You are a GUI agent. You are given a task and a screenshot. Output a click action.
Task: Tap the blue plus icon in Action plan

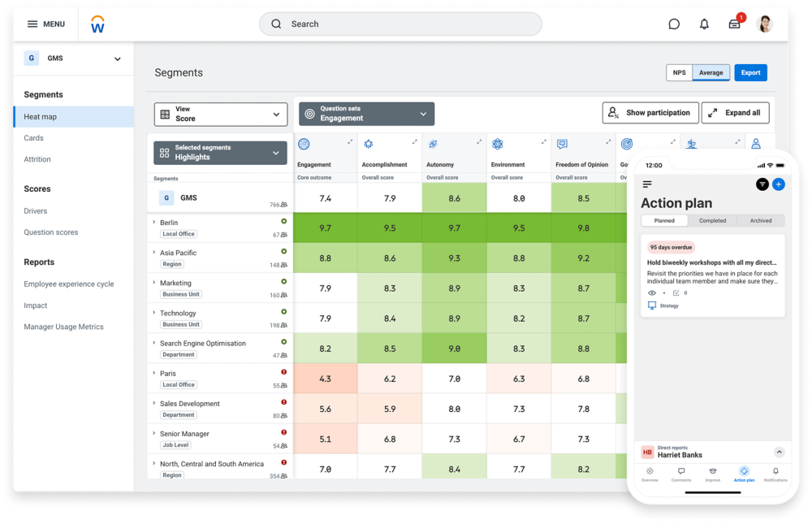(x=778, y=184)
